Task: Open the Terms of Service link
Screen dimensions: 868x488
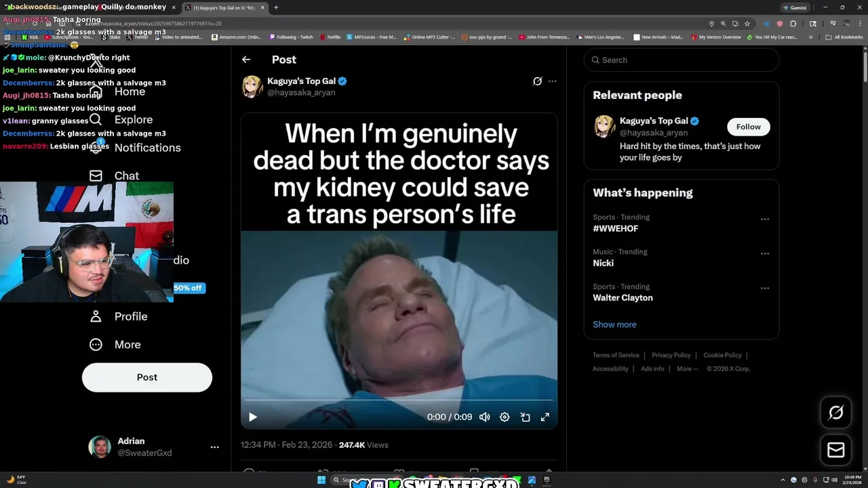Action: pyautogui.click(x=616, y=355)
